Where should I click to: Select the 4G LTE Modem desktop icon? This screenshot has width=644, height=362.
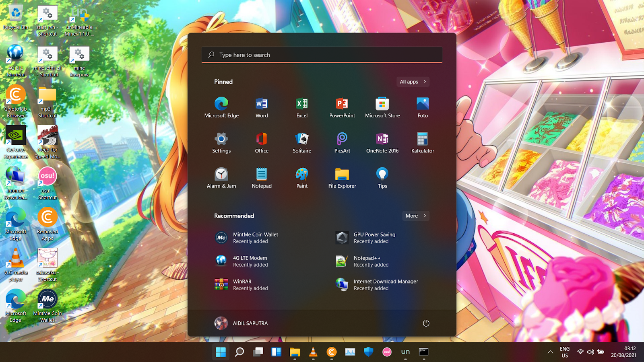(16, 61)
